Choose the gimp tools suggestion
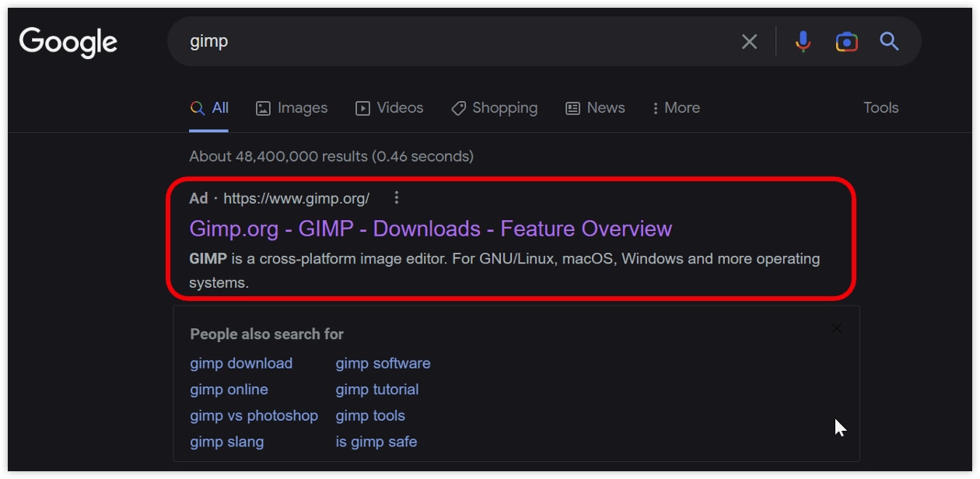The image size is (980, 479). [370, 416]
